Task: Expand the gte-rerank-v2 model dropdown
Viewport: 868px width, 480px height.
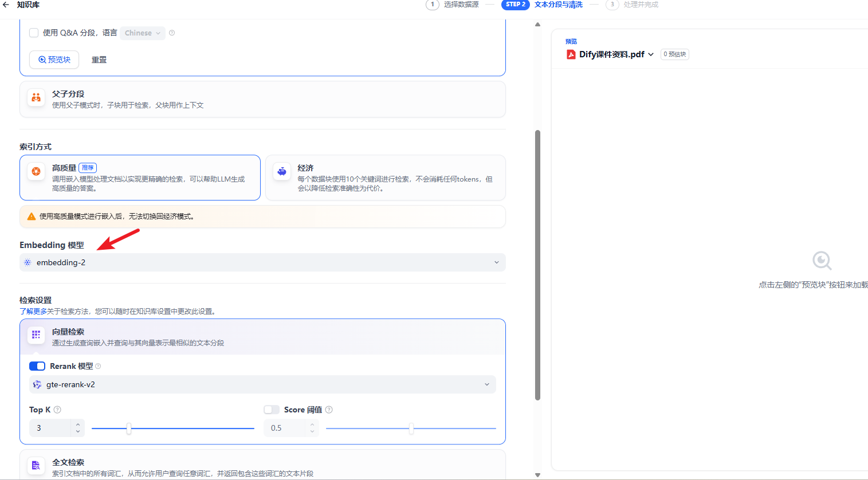Action: click(x=262, y=385)
